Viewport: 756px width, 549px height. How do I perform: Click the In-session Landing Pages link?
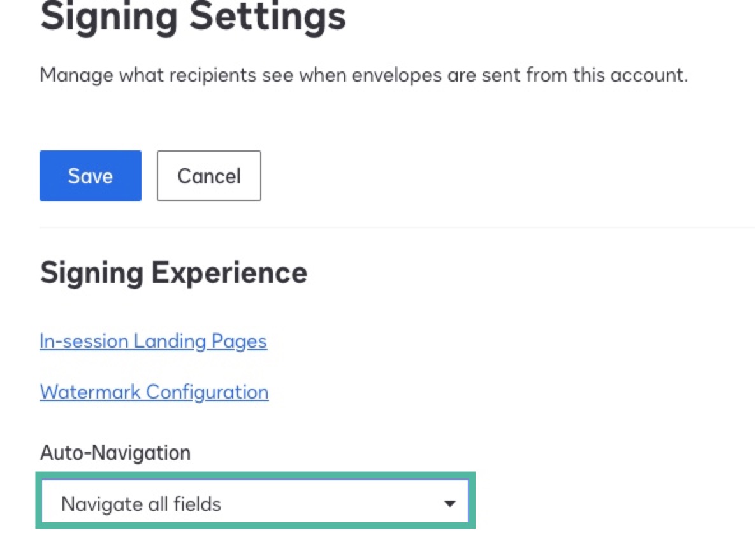(x=154, y=341)
